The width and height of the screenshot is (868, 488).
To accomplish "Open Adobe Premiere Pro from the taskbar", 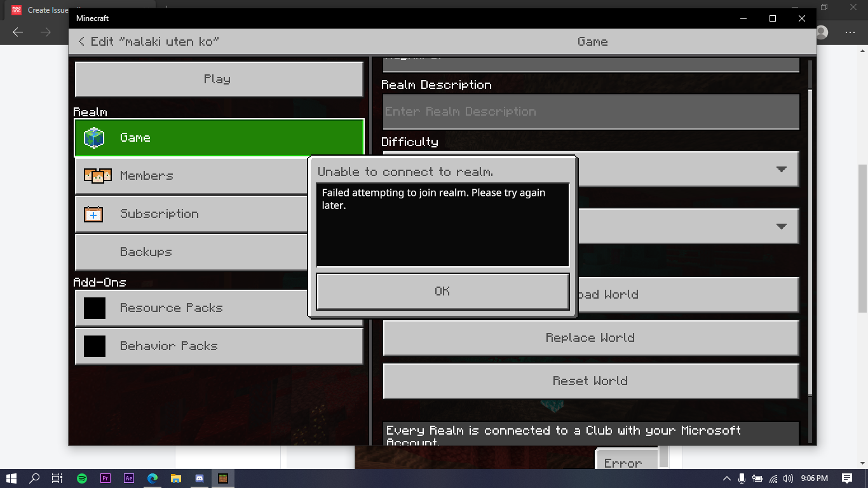I will [x=105, y=478].
